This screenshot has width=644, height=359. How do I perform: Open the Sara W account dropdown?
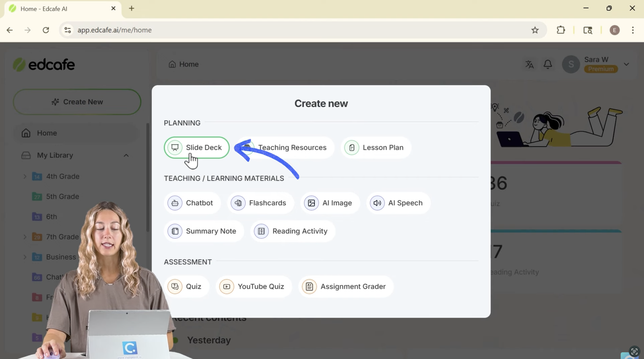[x=626, y=64]
